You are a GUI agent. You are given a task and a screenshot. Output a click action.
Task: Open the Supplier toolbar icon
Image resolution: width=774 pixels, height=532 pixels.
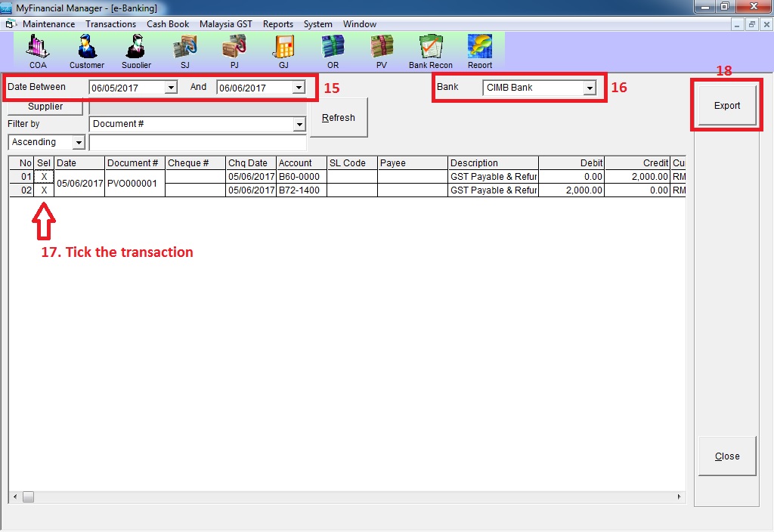click(136, 50)
